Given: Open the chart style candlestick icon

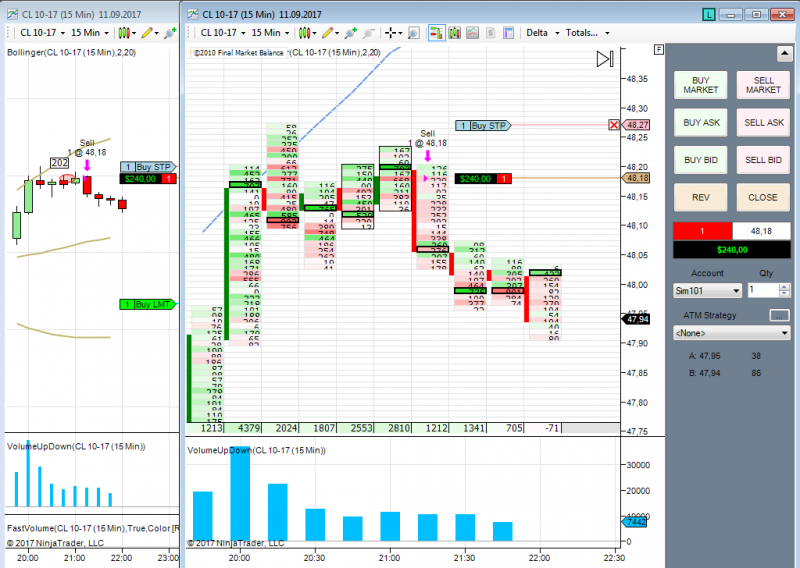Looking at the screenshot, I should click(x=304, y=33).
